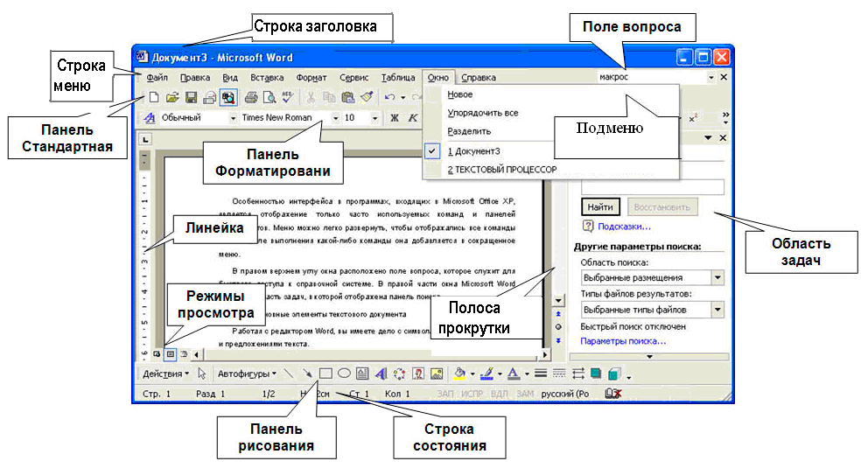Open the Обычный style dropdown
The image size is (868, 468).
pos(233,118)
